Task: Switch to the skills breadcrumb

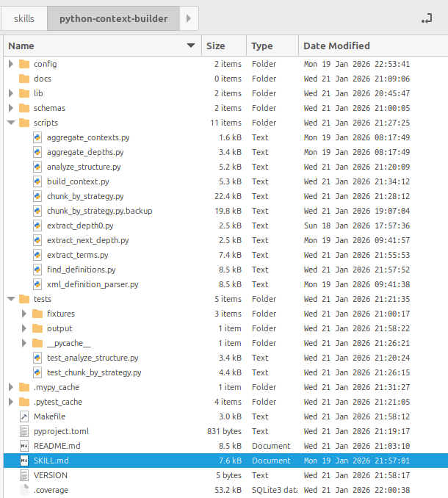Action: pos(24,18)
